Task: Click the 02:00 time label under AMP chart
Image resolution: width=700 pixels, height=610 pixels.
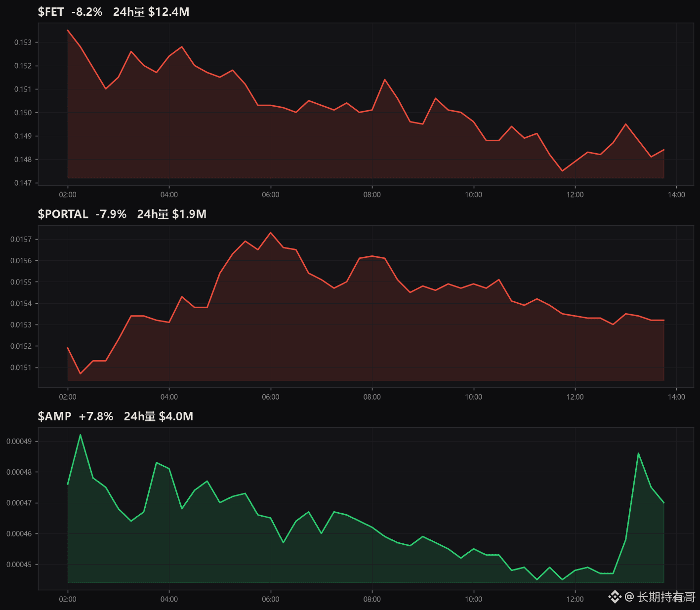Action: click(68, 599)
